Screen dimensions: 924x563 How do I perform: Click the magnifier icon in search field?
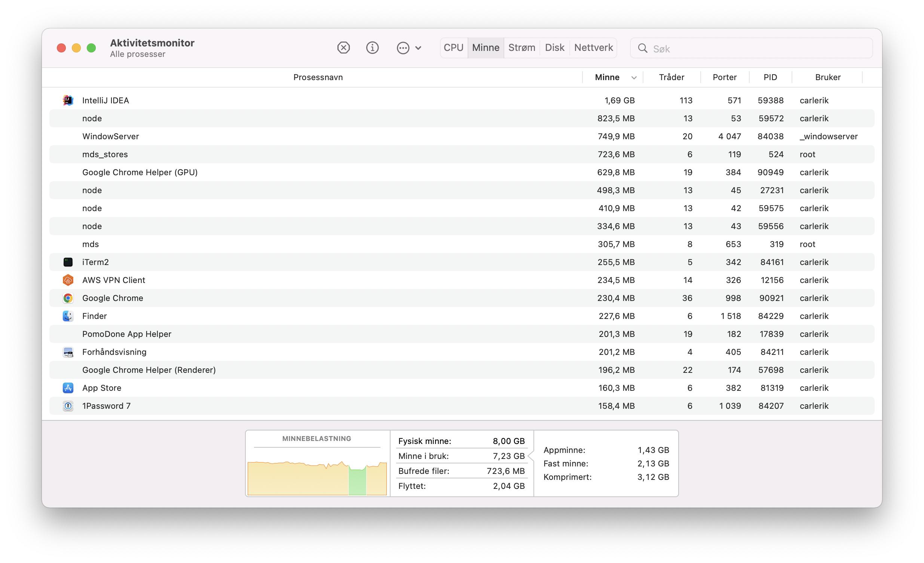pos(642,48)
